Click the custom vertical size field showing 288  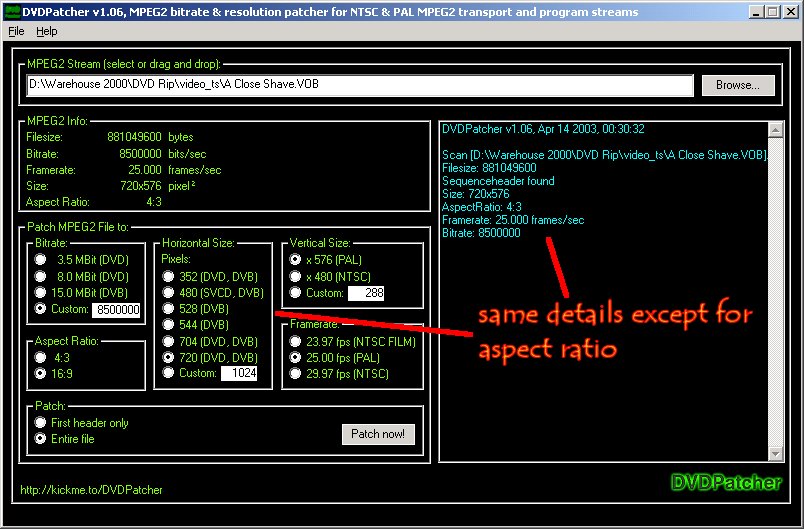(366, 293)
